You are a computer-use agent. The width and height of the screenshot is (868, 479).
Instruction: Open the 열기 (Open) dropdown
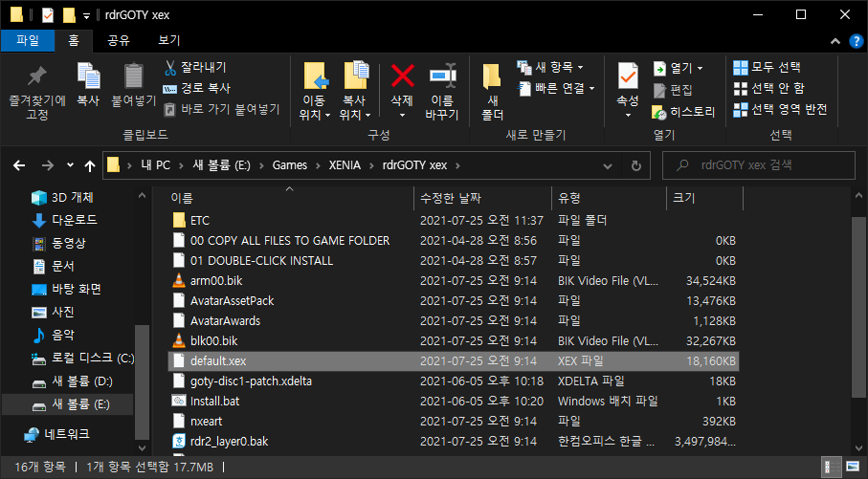tap(679, 68)
